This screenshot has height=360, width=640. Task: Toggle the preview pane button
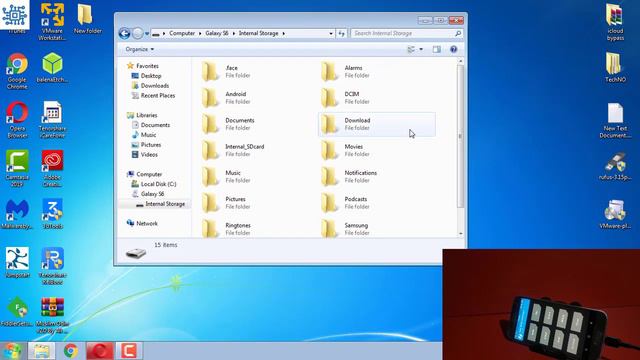click(x=437, y=49)
